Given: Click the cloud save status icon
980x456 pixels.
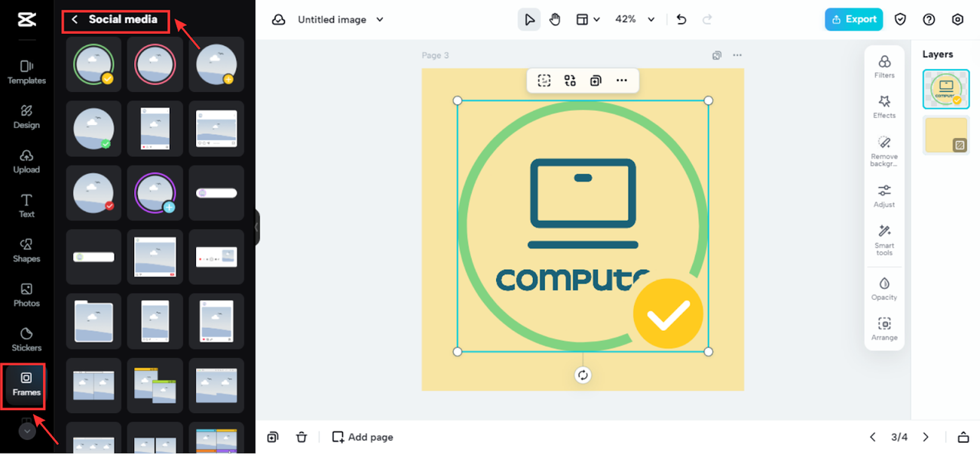Looking at the screenshot, I should [x=279, y=20].
